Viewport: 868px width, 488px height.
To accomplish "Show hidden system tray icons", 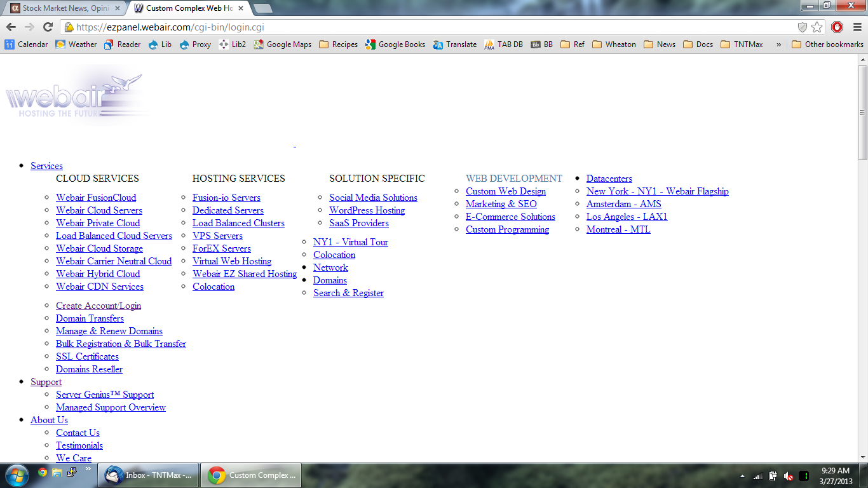I will pyautogui.click(x=742, y=476).
